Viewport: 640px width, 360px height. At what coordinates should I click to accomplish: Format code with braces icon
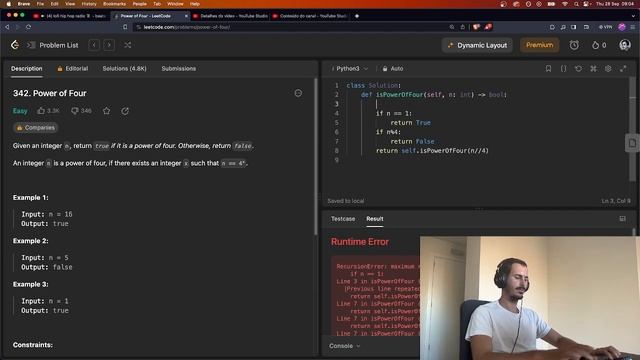point(563,69)
